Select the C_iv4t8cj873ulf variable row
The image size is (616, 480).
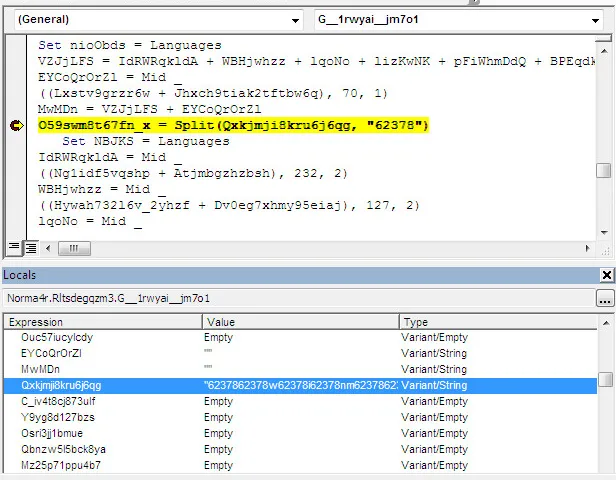300,401
